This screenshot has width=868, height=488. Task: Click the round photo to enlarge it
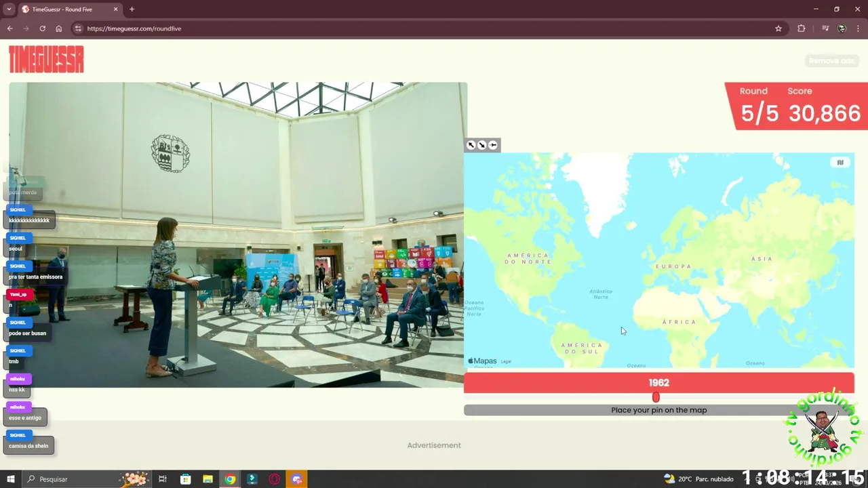click(237, 235)
